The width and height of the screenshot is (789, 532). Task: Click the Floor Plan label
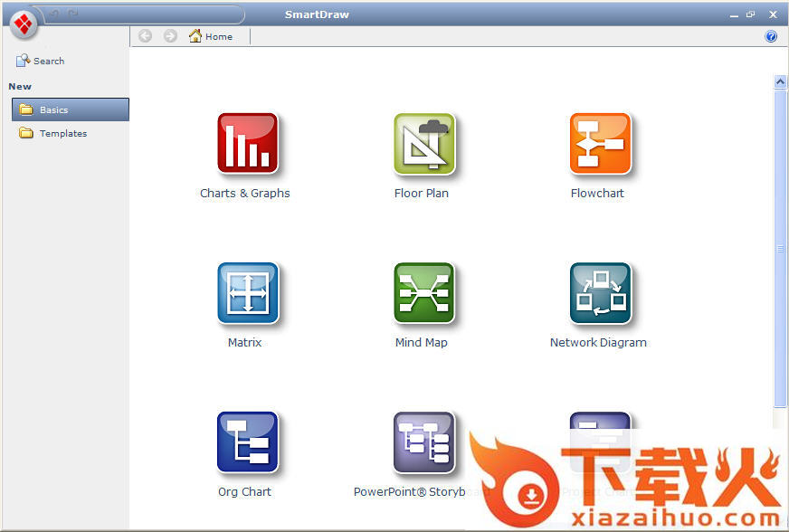click(421, 194)
